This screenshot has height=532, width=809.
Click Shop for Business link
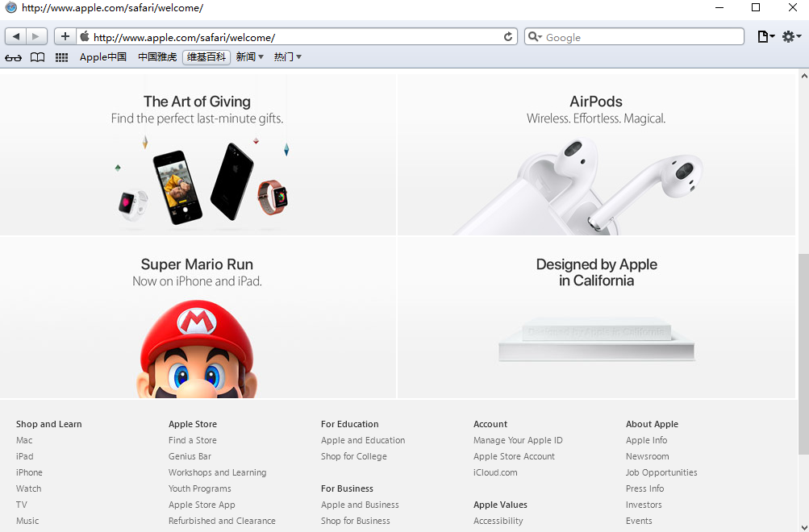coord(356,521)
